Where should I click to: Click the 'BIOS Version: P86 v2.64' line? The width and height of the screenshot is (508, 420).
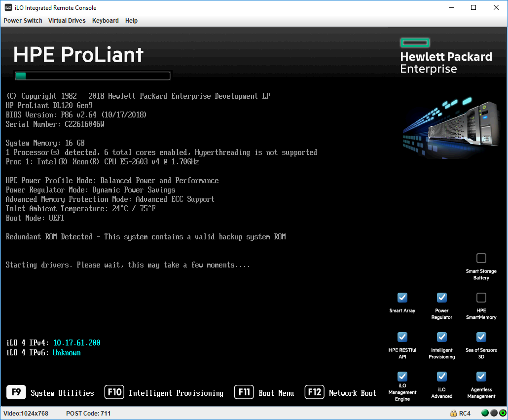[76, 115]
